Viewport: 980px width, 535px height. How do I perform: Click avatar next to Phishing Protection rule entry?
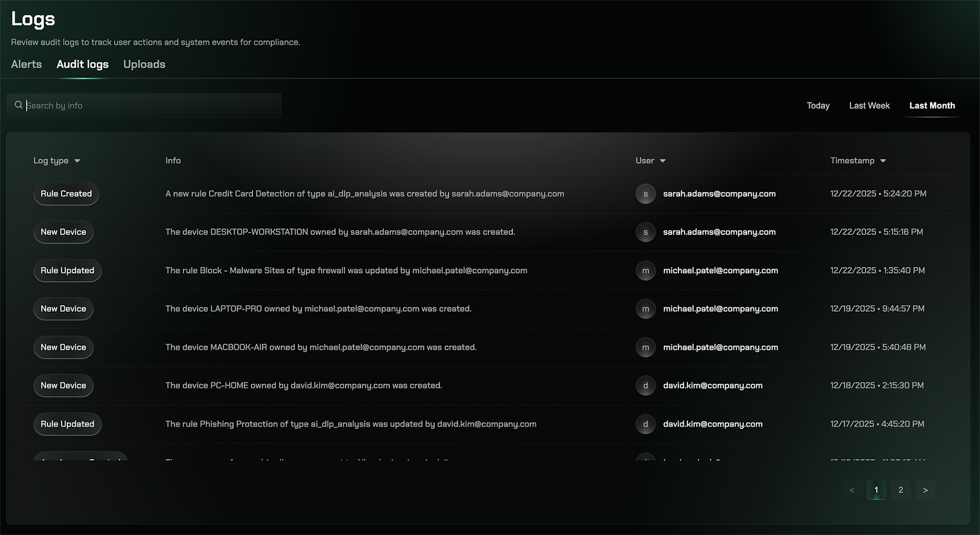pyautogui.click(x=646, y=424)
